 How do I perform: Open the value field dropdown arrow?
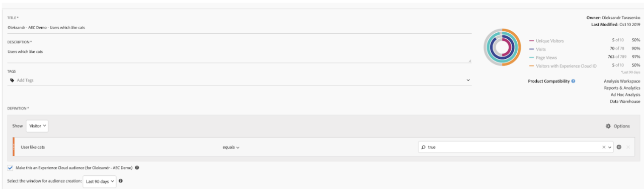[610, 147]
